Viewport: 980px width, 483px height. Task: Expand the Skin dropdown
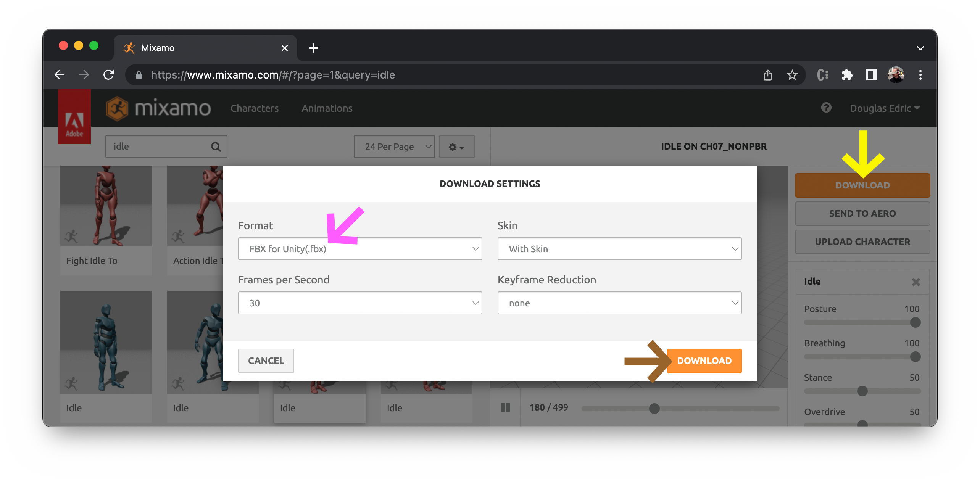click(x=619, y=249)
